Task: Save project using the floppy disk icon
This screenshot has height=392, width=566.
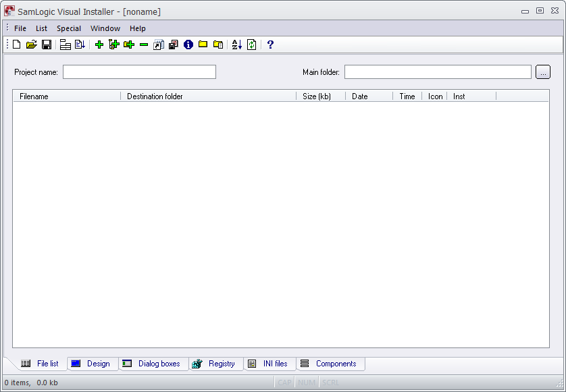Action: [47, 45]
